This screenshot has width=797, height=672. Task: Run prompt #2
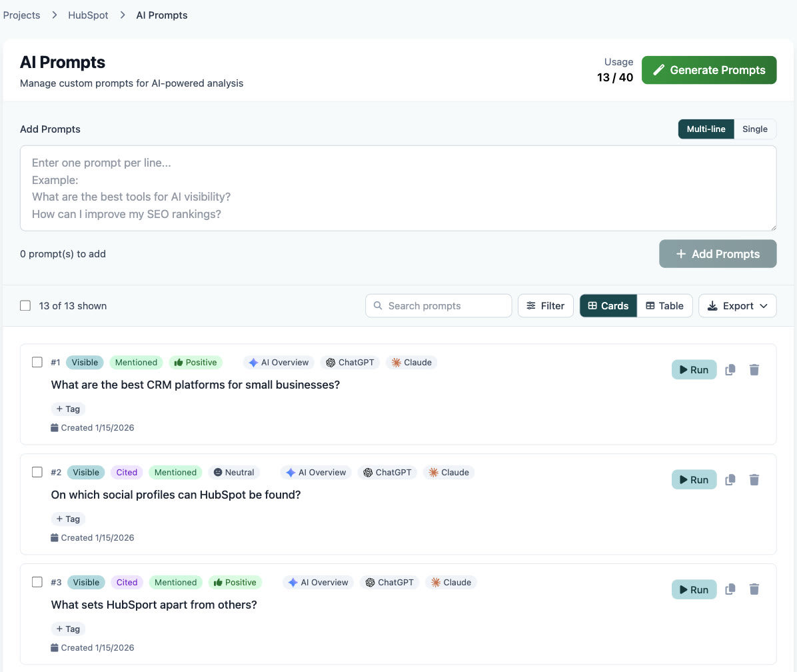coord(694,479)
